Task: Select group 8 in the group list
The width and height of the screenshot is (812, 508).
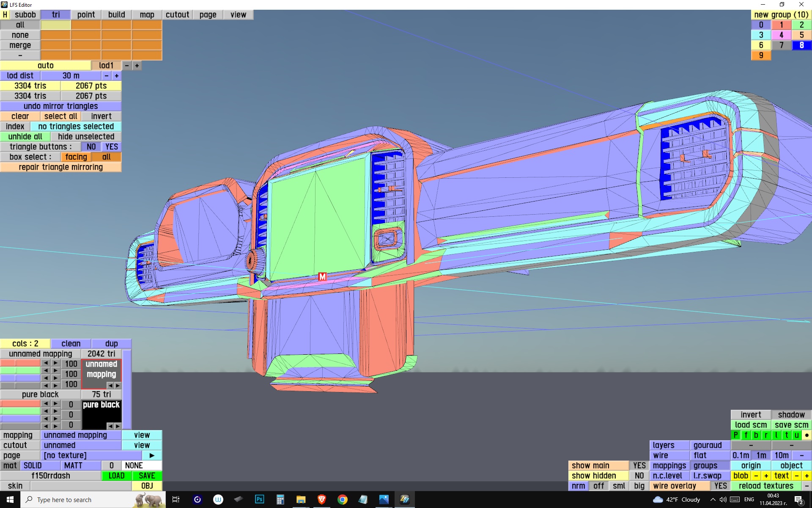Action: (x=801, y=45)
